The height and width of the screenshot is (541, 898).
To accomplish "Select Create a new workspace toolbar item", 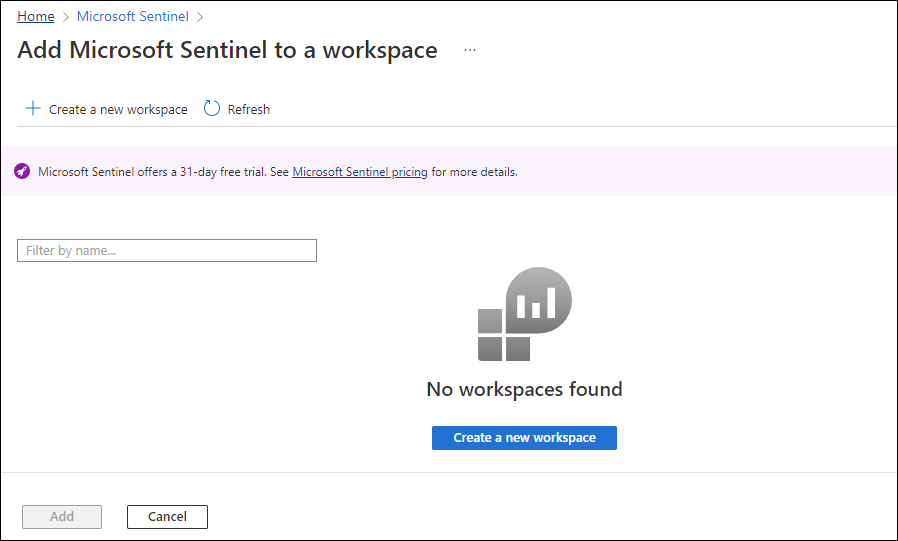I will tap(107, 109).
